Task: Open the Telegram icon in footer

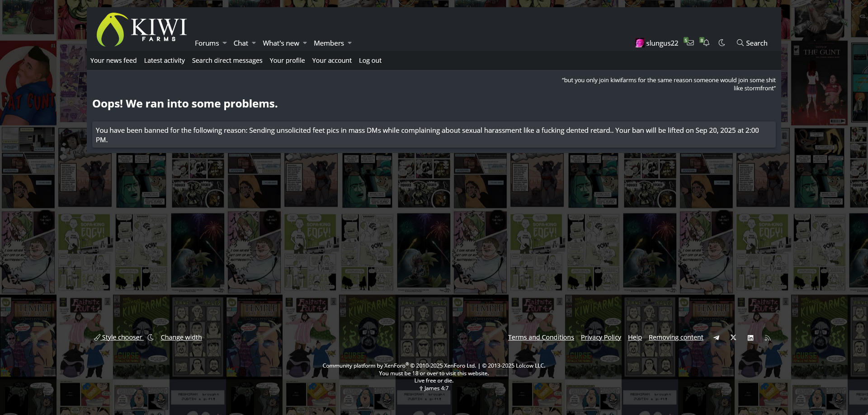Action: click(716, 338)
